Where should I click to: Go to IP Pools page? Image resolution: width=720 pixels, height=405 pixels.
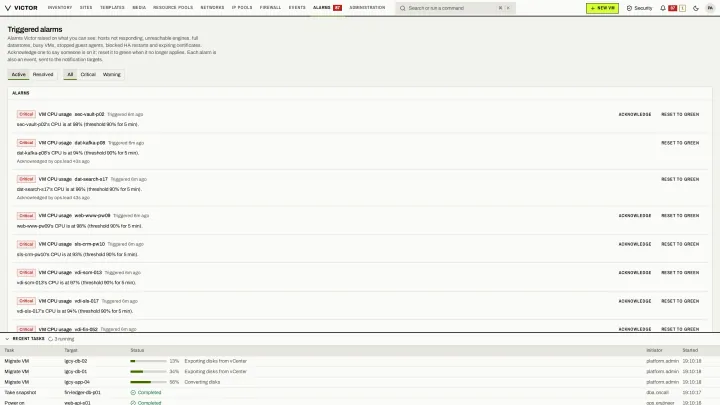[x=242, y=8]
